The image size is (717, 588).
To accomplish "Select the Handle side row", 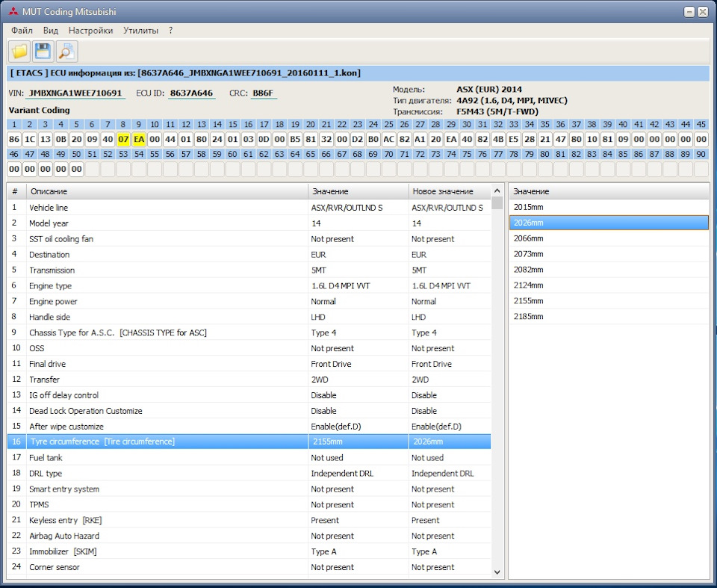I will (249, 317).
